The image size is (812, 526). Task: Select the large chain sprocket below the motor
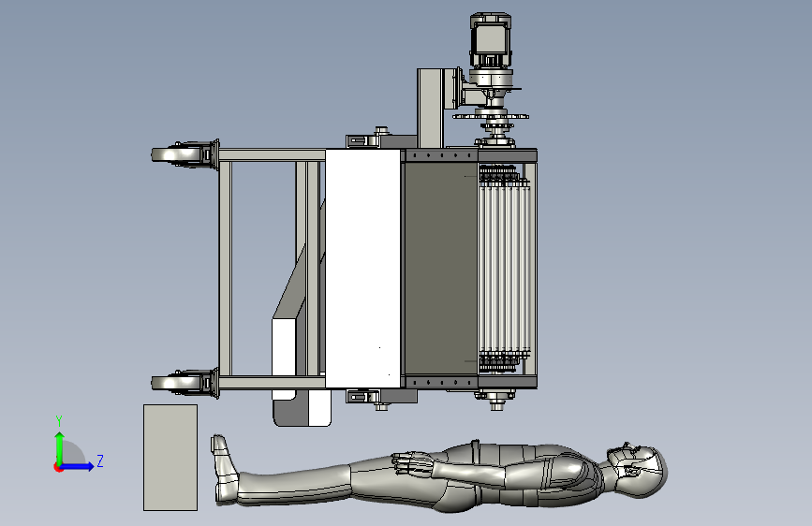click(x=491, y=116)
